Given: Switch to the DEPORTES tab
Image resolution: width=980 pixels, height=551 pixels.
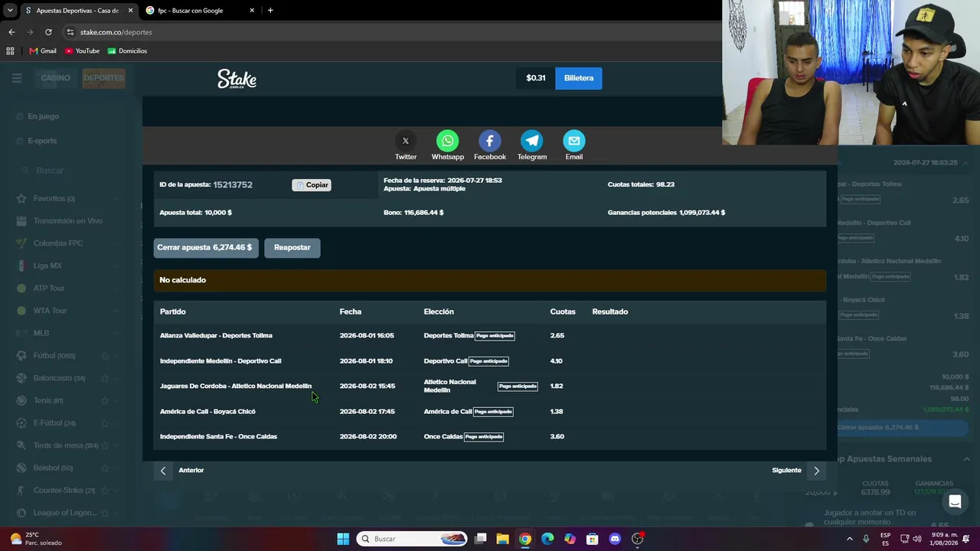Looking at the screenshot, I should pos(103,78).
